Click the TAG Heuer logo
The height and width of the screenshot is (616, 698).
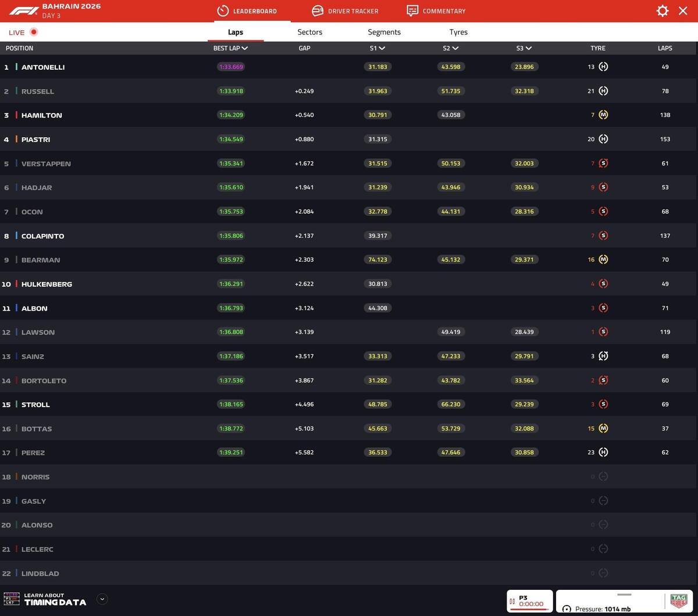[x=678, y=600]
